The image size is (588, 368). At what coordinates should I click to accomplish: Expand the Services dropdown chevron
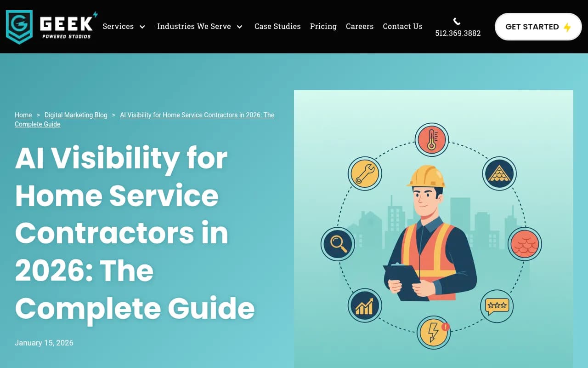click(x=142, y=27)
